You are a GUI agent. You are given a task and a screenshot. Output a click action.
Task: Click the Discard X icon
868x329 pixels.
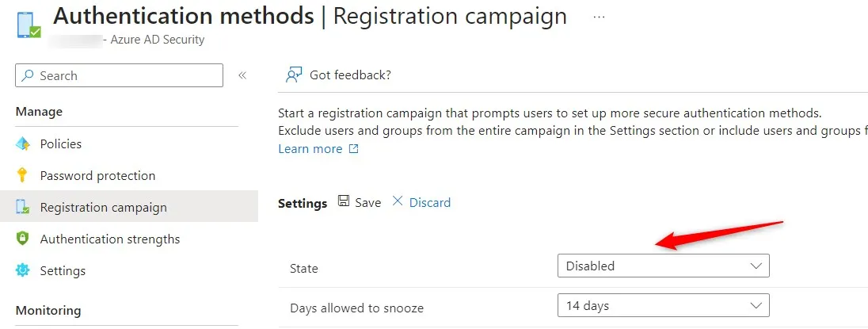click(x=398, y=202)
